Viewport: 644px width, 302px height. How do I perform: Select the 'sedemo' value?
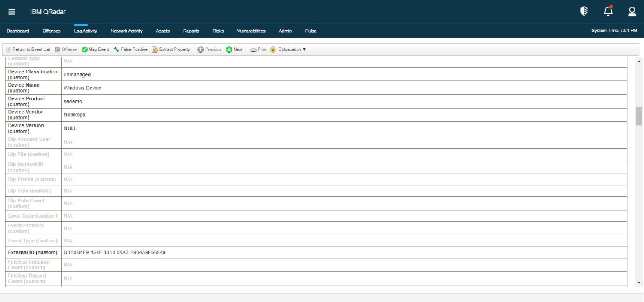[73, 101]
